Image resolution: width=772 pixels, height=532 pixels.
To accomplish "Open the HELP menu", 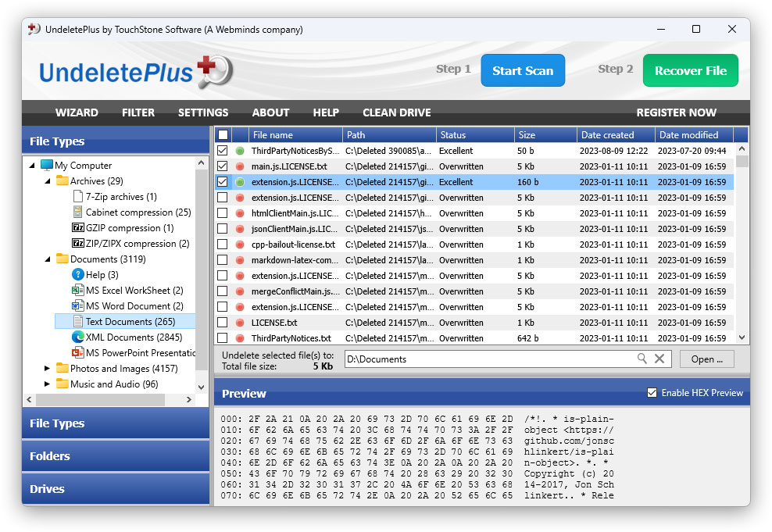I will 326,112.
